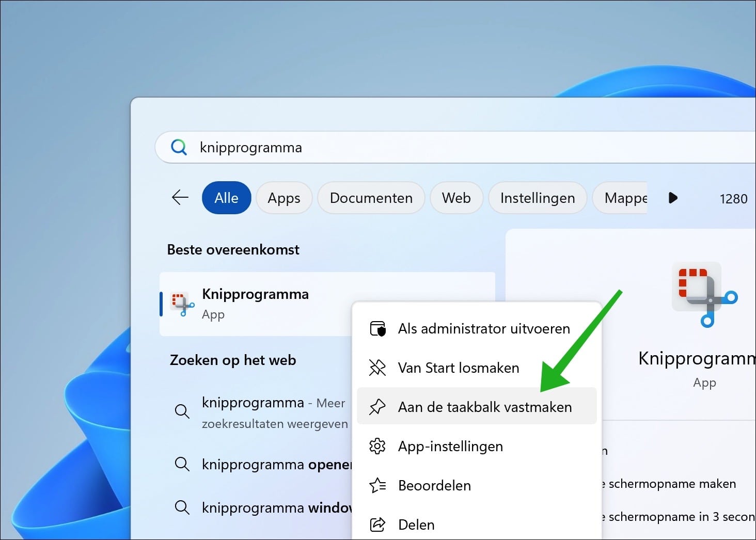Click the magnifier icon beside knipprogramma openen suggestion
Screen dimensions: 756x540
[182, 464]
